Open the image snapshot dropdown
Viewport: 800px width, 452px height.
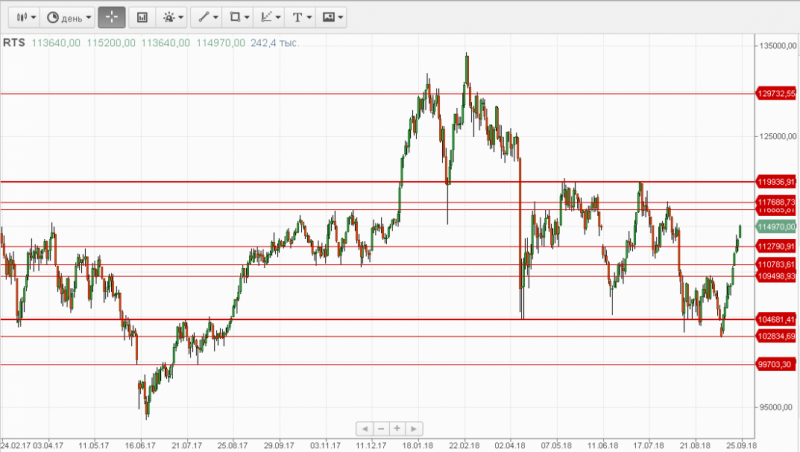tap(332, 17)
